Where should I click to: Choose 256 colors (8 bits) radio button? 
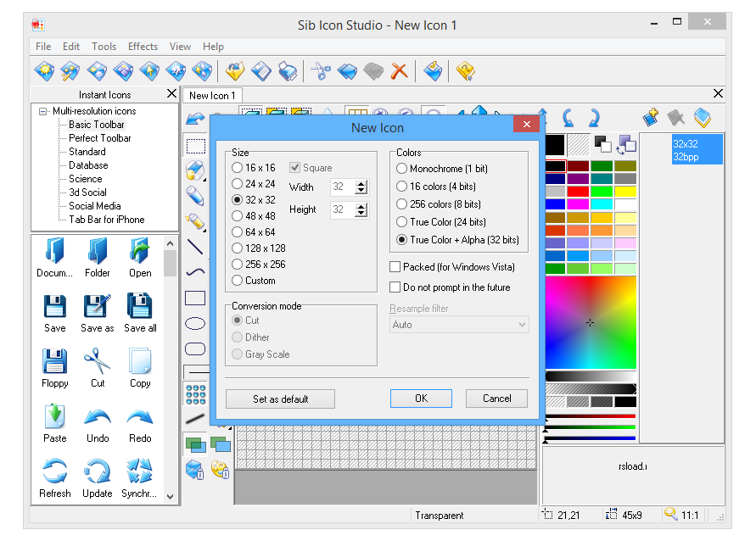click(402, 204)
